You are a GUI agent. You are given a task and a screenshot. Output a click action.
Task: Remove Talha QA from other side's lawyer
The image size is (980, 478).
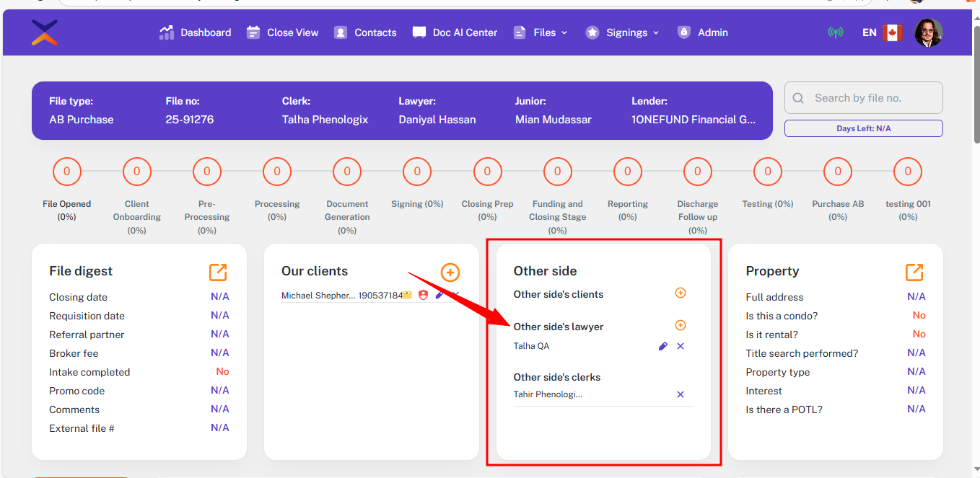[x=681, y=346]
